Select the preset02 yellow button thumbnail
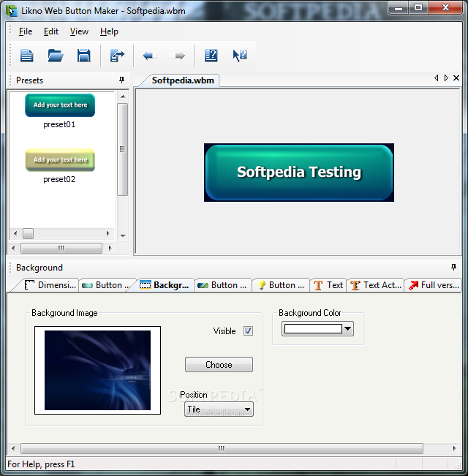The width and height of the screenshot is (468, 476). pos(60,160)
